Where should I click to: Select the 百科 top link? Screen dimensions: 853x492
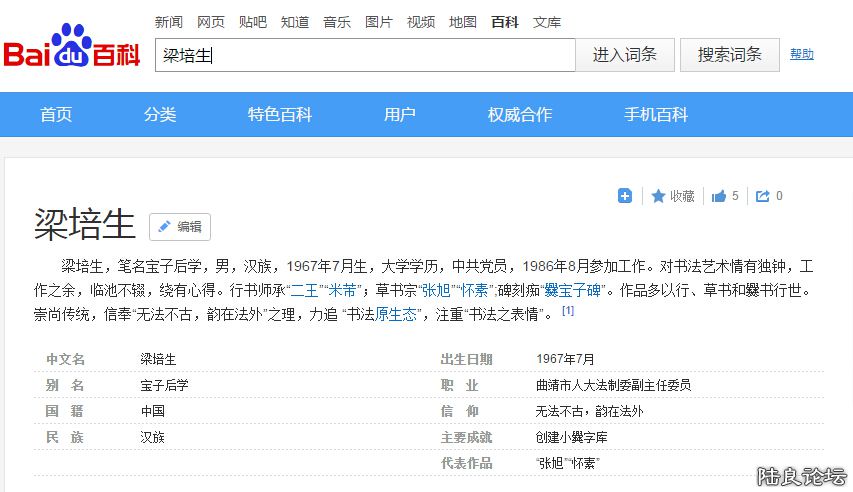tap(505, 22)
